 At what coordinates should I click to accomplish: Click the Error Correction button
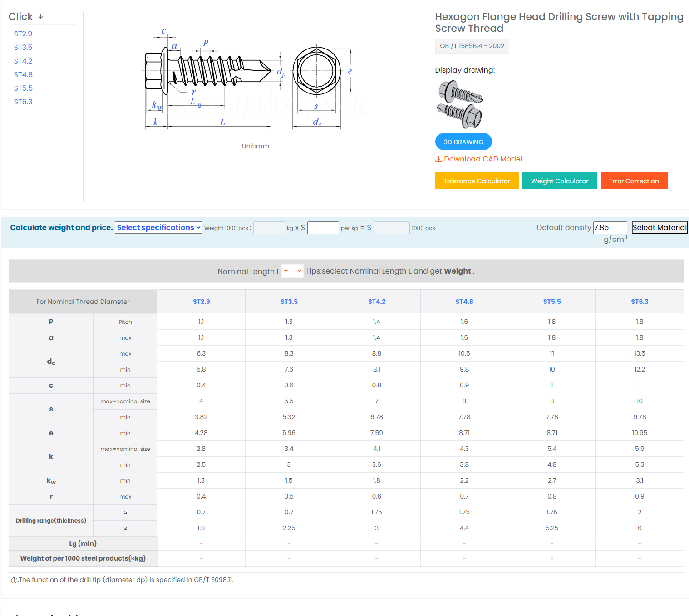coord(634,181)
